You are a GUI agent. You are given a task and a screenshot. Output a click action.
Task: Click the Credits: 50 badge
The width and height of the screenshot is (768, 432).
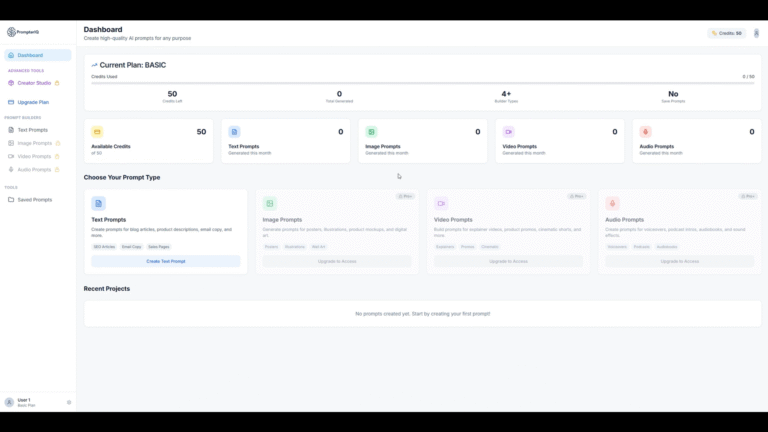pos(727,33)
